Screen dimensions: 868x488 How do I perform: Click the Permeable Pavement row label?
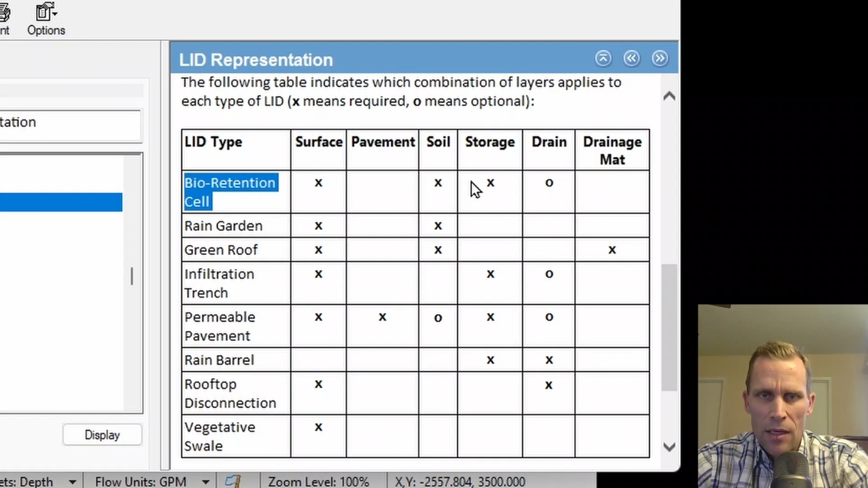coord(220,326)
